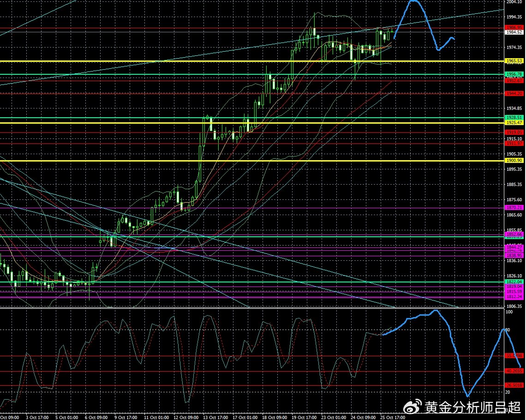The image size is (526, 420).
Task: Click the 1865.60 price axis label
Action: pyautogui.click(x=514, y=215)
